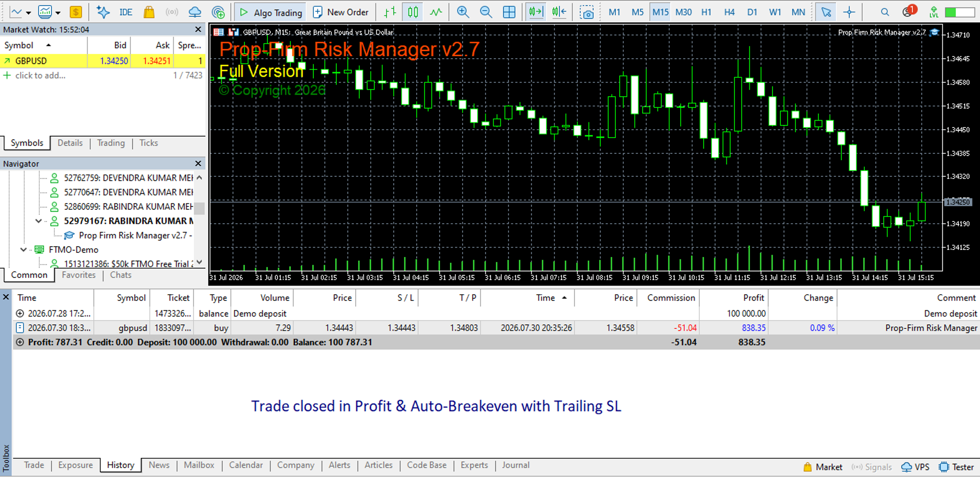Click the New Order button

pos(341,12)
